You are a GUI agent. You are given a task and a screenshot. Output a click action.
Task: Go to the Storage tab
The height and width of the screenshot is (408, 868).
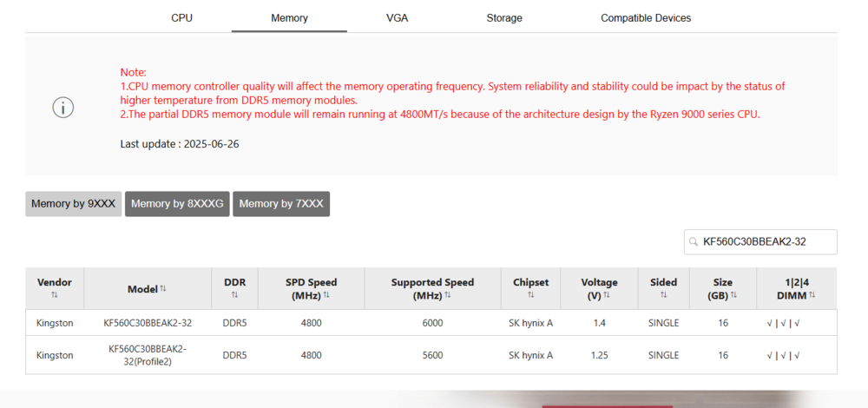504,17
